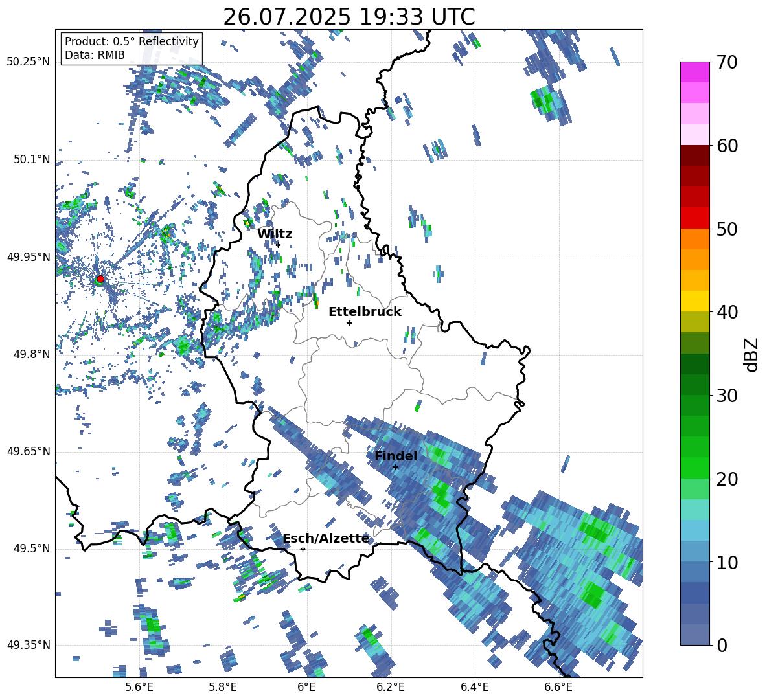Click the Findel city label
This screenshot has height=700, width=767.
(396, 456)
